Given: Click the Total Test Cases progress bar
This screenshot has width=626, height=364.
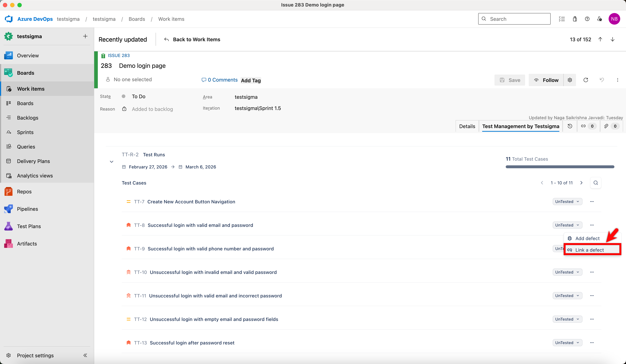Looking at the screenshot, I should click(560, 167).
